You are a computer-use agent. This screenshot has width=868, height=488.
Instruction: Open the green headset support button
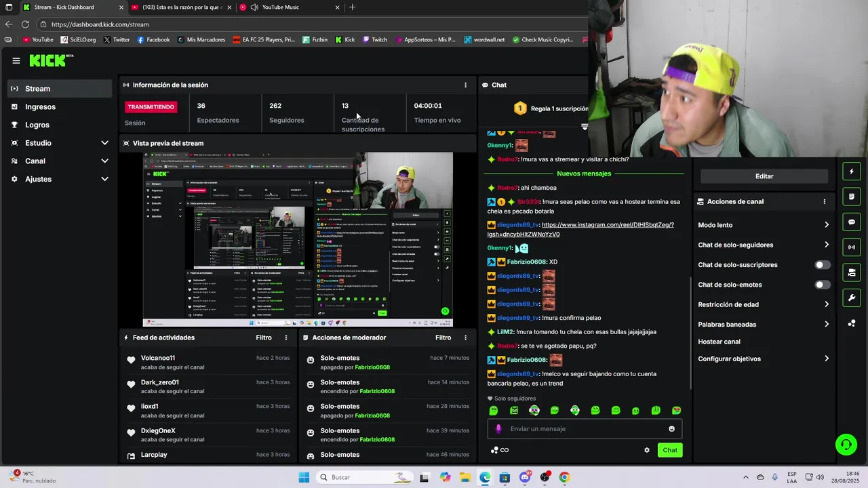pyautogui.click(x=846, y=445)
